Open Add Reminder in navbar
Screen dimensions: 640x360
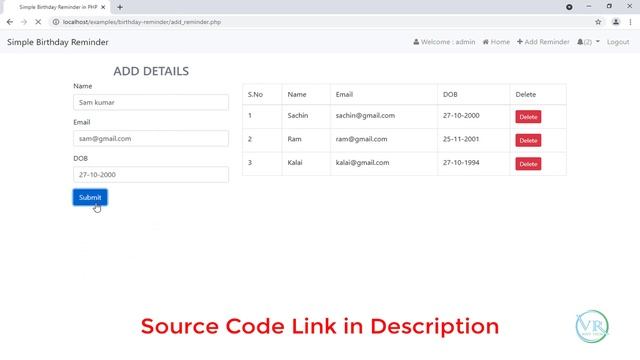click(x=543, y=42)
